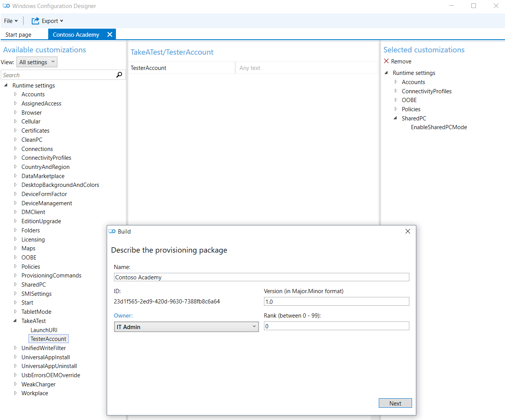
Task: Minimize the Windows Configuration Designer window
Action: click(x=451, y=6)
